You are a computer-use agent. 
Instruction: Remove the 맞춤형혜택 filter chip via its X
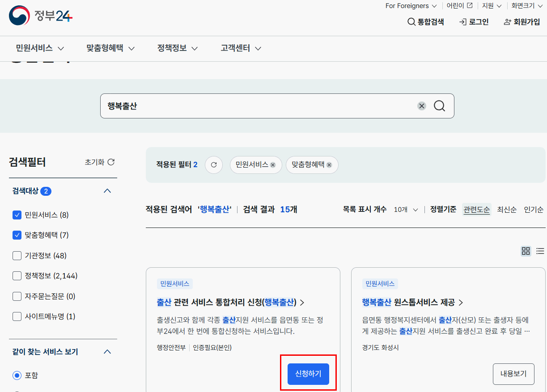(x=329, y=165)
